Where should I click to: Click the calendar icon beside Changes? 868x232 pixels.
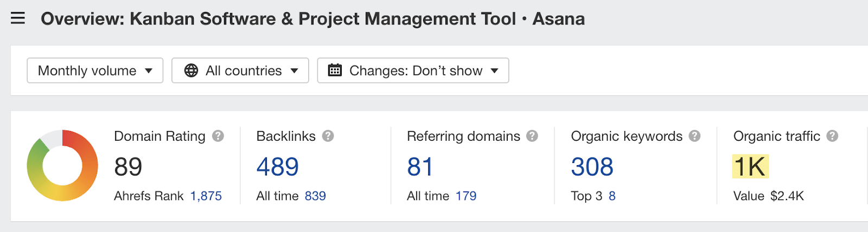point(335,71)
